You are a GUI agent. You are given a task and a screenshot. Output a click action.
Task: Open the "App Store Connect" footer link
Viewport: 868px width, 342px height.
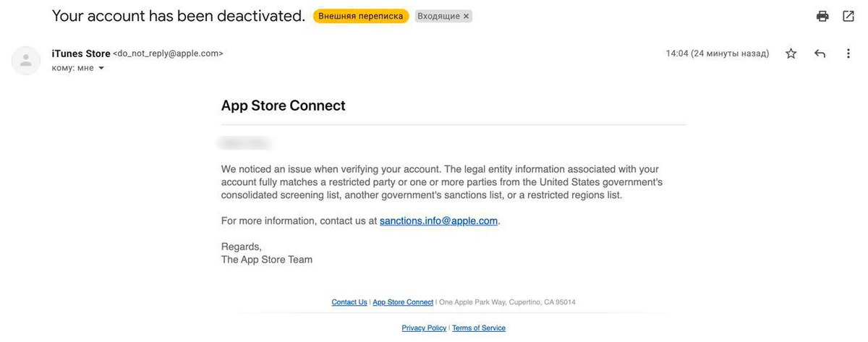pos(403,302)
